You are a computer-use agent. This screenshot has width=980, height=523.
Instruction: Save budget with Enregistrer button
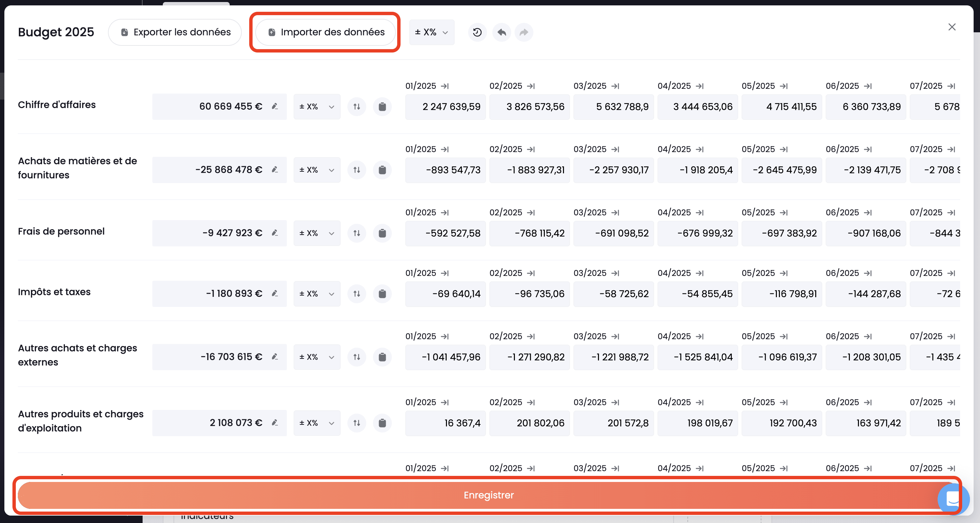tap(488, 495)
